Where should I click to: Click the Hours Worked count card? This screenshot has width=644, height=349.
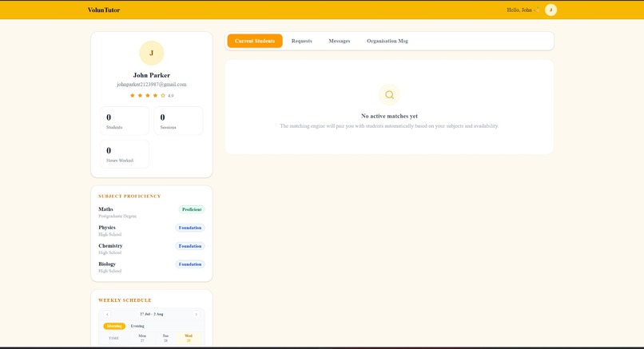point(125,154)
